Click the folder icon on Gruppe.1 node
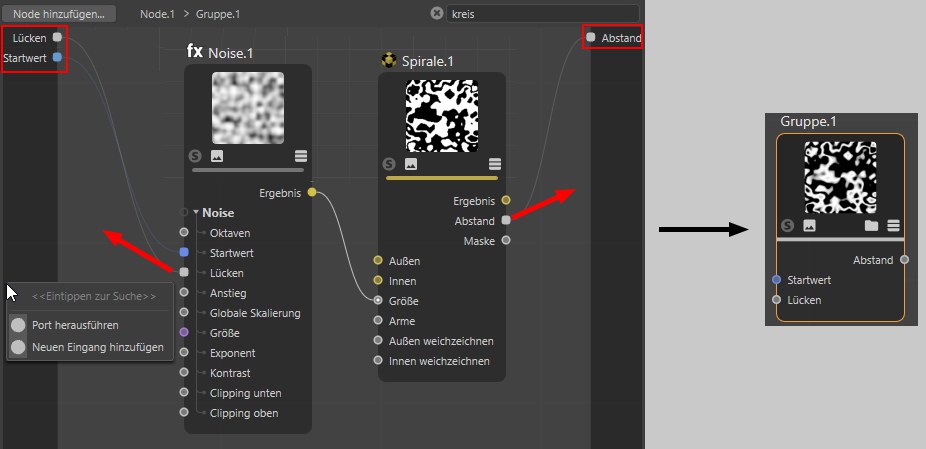Image resolution: width=926 pixels, height=449 pixels. [872, 226]
